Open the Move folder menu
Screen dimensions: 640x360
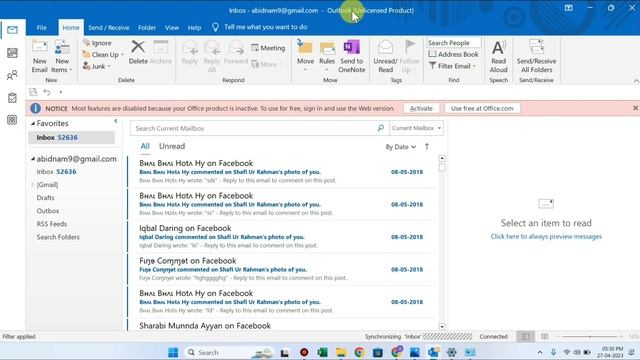point(305,56)
